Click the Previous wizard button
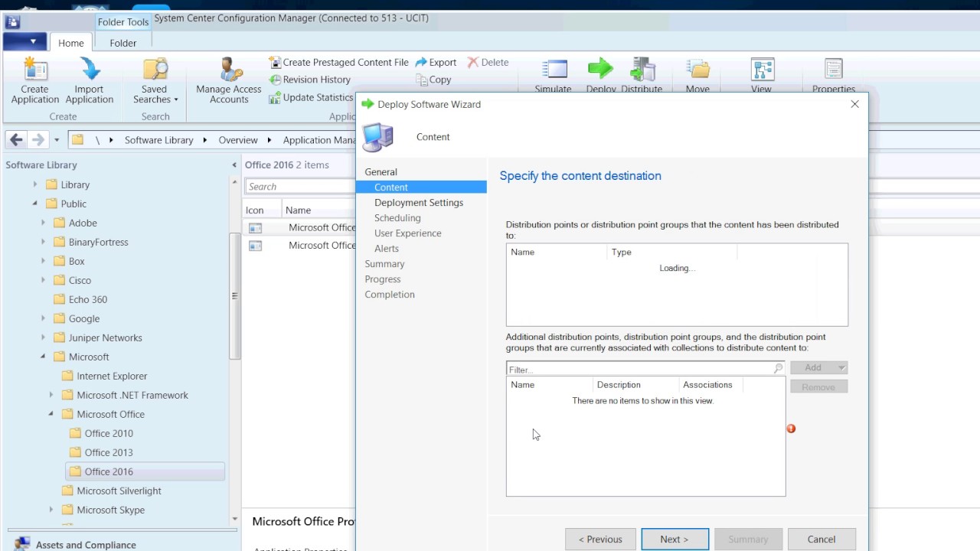 tap(600, 539)
